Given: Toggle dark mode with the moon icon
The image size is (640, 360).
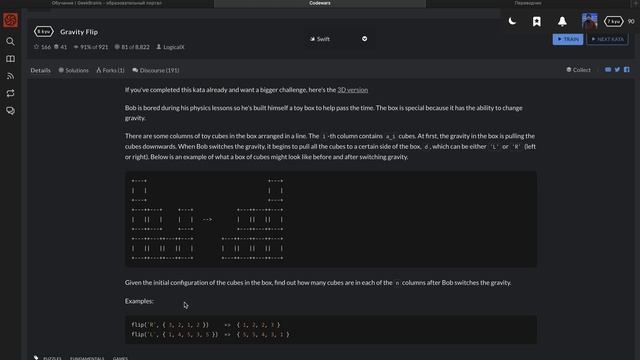Looking at the screenshot, I should tap(512, 21).
